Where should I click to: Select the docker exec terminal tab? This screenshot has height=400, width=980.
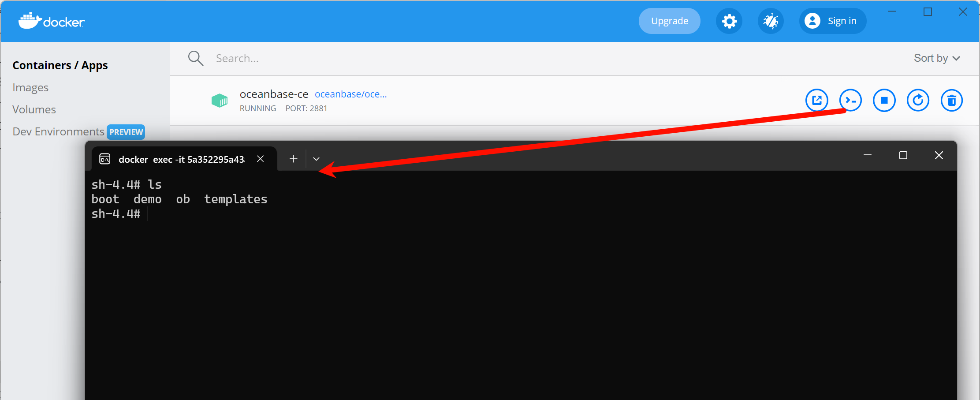coord(184,159)
